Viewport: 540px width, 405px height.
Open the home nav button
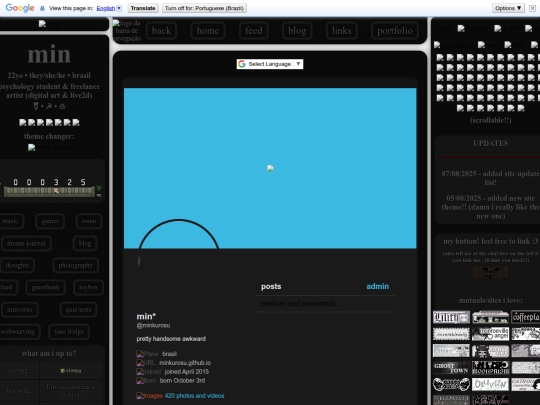(208, 31)
